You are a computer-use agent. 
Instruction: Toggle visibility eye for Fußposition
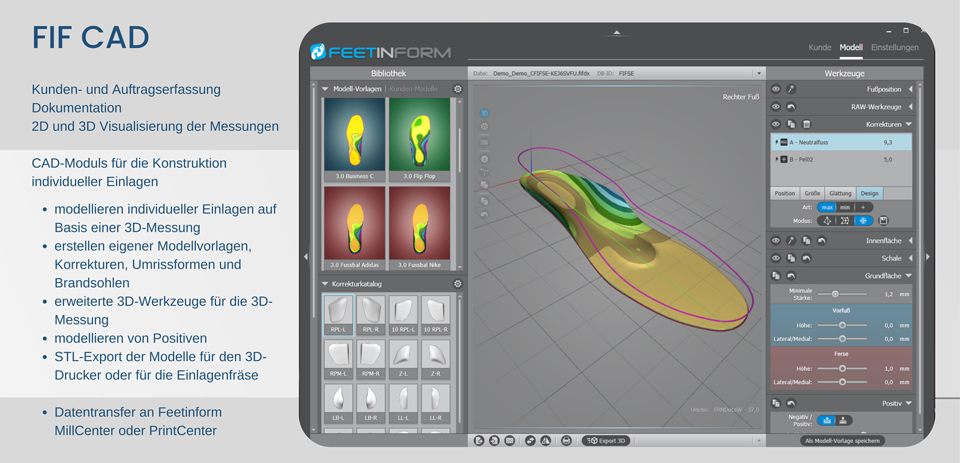tap(776, 89)
